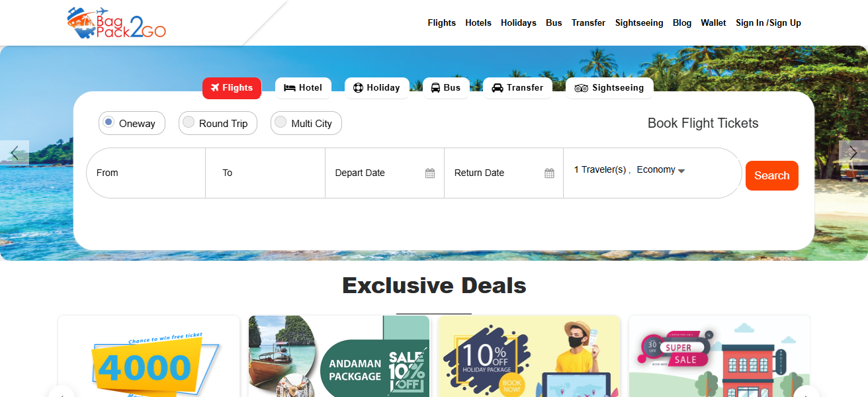Click the To destination field

click(265, 173)
